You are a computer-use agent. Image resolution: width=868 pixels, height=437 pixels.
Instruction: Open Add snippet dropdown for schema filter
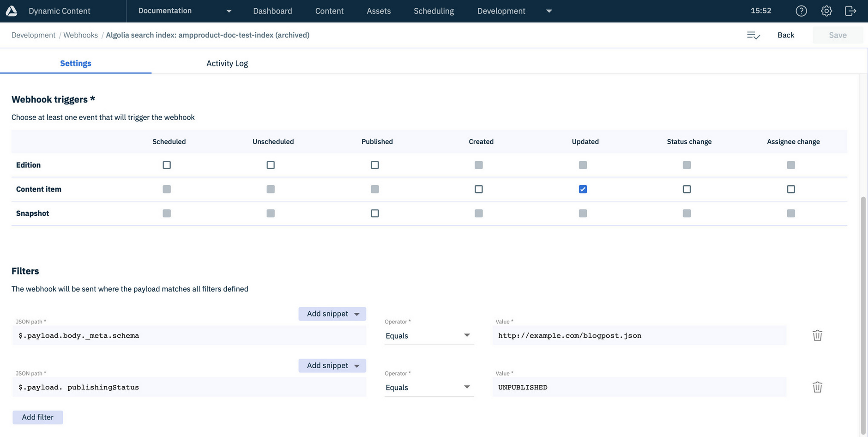[332, 314]
